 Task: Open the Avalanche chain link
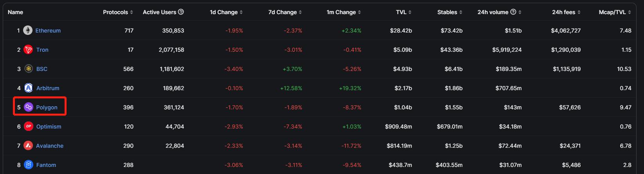tap(50, 146)
